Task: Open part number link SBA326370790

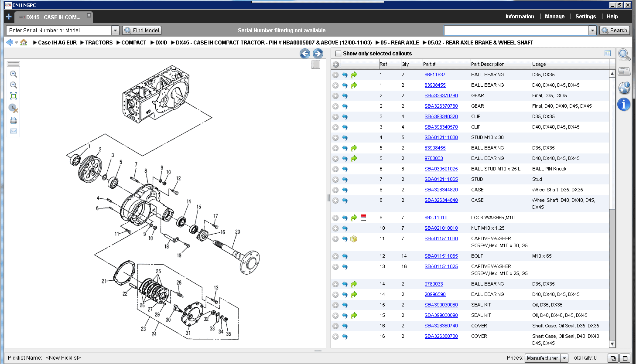Action: [x=441, y=95]
